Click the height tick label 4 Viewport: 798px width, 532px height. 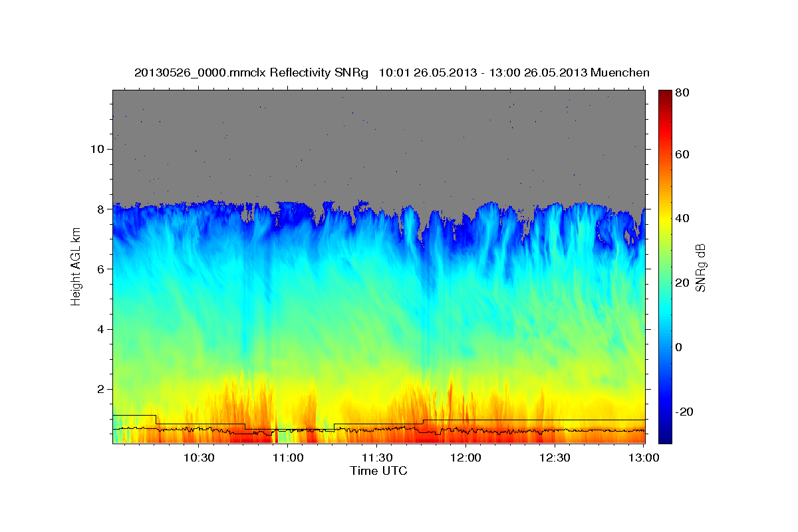(x=102, y=329)
